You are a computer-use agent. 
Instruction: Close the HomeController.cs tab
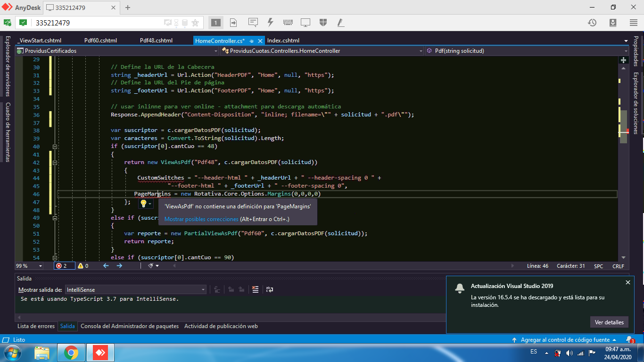260,41
